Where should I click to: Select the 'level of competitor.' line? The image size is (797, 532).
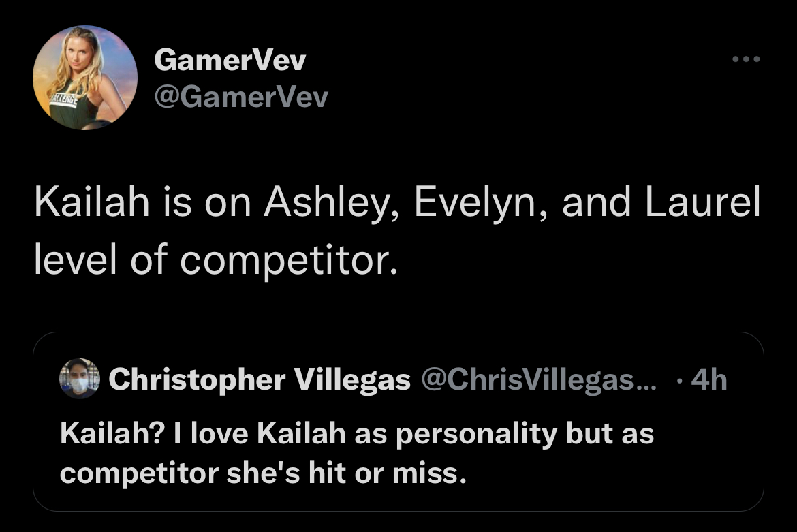tap(216, 260)
